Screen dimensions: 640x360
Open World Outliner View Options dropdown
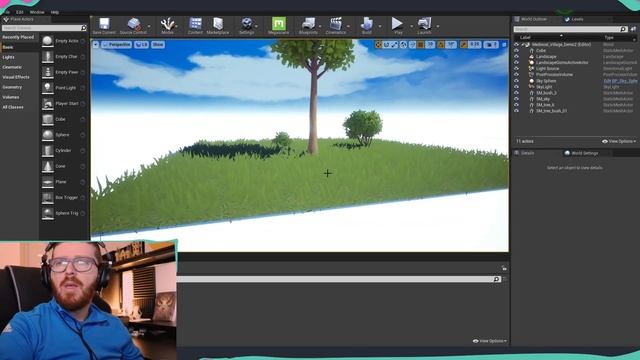[619, 141]
